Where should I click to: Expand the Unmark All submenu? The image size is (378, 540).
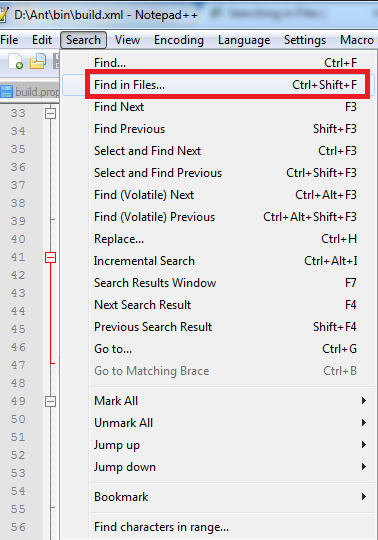(229, 423)
